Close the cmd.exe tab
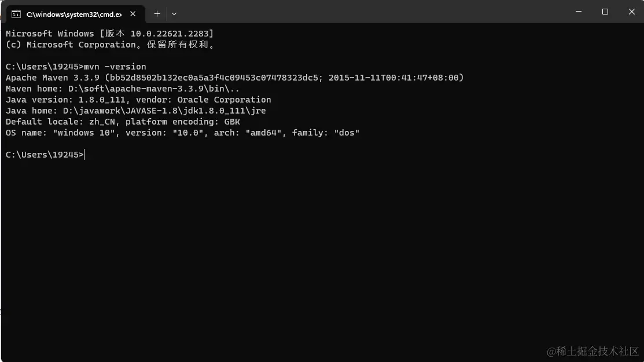The width and height of the screenshot is (644, 362). click(133, 14)
